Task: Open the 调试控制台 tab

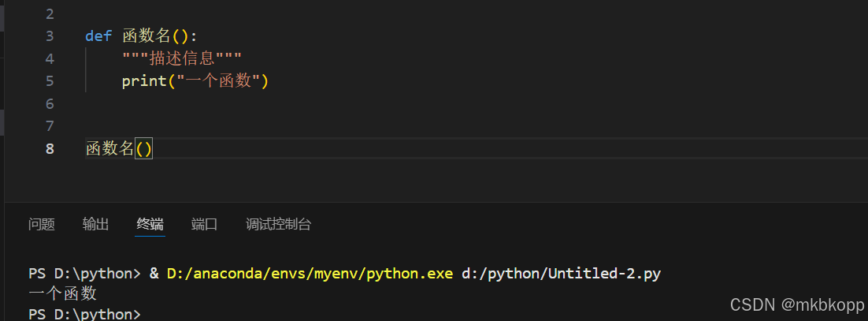Action: tap(279, 225)
